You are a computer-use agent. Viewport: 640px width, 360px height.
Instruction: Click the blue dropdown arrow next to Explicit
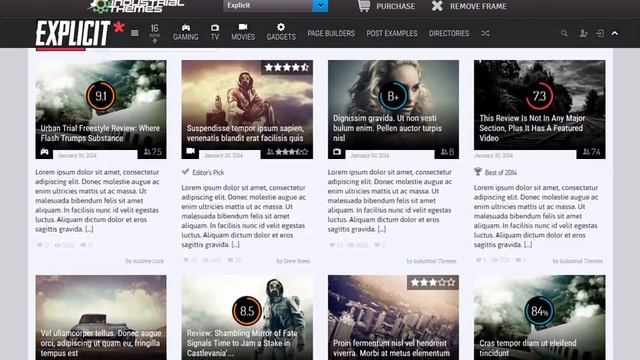tap(320, 5)
